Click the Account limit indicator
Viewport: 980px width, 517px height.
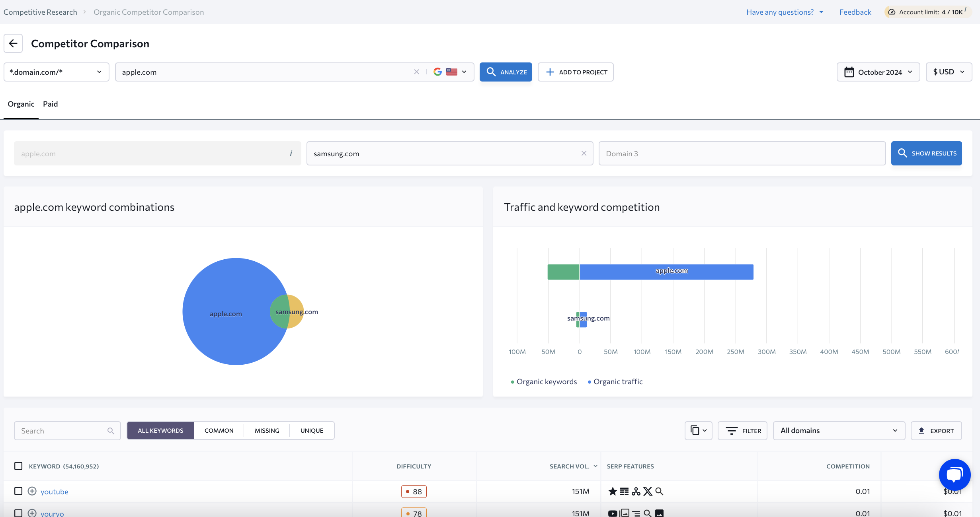coord(928,12)
